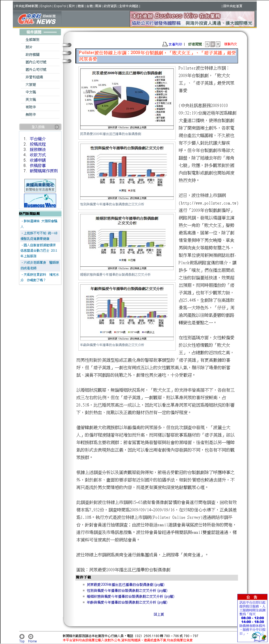269x644 pixels.
Task: Download attachment 婚姻狀態與偏愛今年播畢的台製偶像劇 (jpg檔)
Action: [130, 596]
